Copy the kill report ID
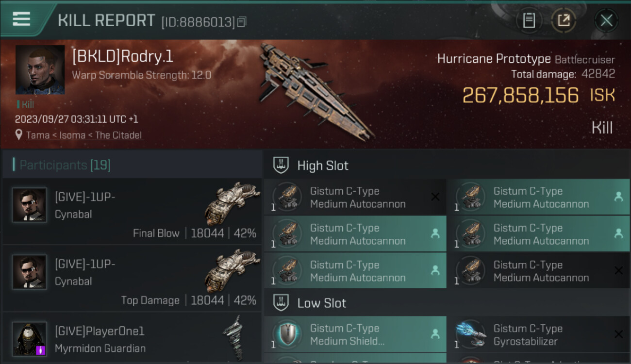Screen dimensions: 631x364 click(x=242, y=22)
